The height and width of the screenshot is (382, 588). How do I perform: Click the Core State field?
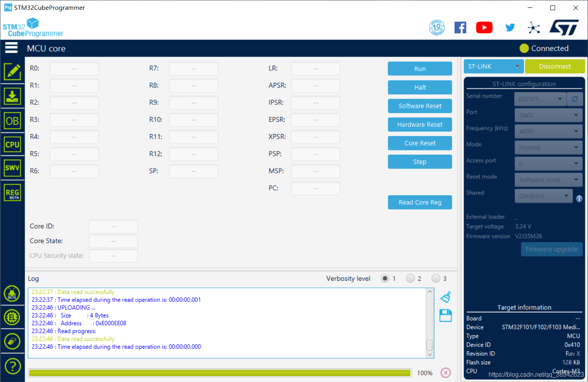tap(114, 241)
